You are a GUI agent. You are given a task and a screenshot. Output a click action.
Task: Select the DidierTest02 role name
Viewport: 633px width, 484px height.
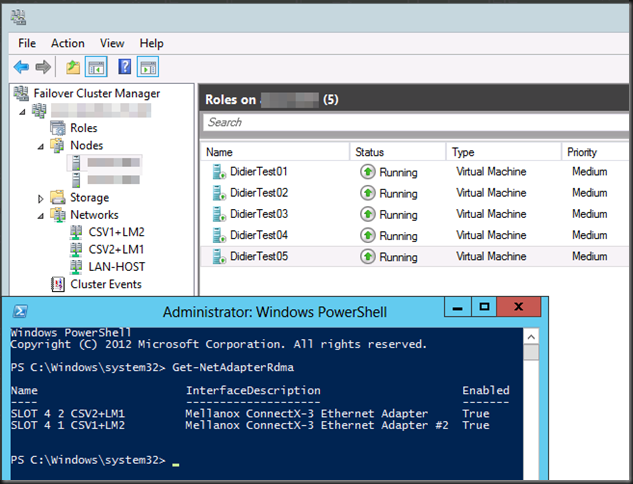[x=259, y=193]
